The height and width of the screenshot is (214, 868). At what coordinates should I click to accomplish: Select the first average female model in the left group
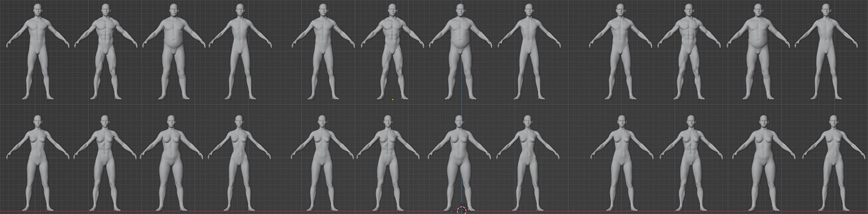click(38, 163)
